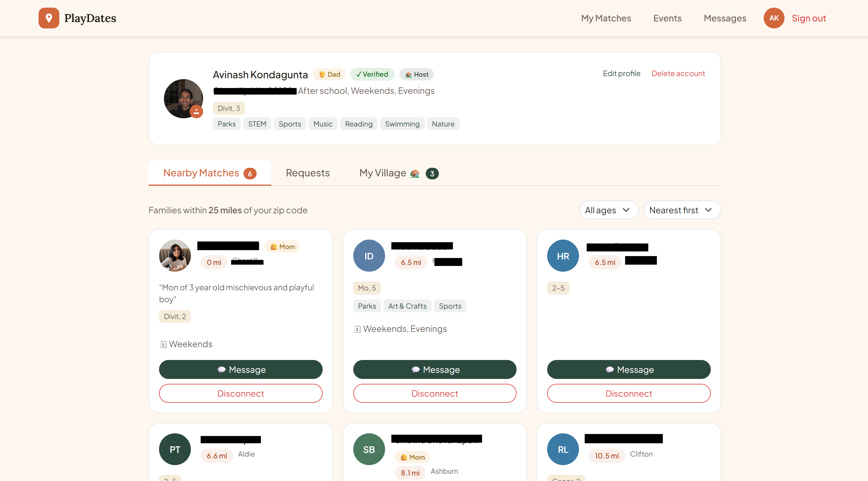
Task: Click the PT initials avatar
Action: click(175, 449)
